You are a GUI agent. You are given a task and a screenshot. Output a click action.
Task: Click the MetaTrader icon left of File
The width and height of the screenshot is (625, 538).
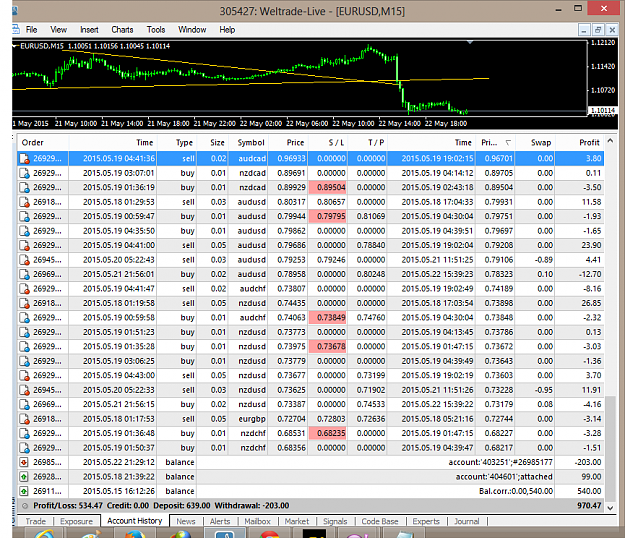[16, 29]
